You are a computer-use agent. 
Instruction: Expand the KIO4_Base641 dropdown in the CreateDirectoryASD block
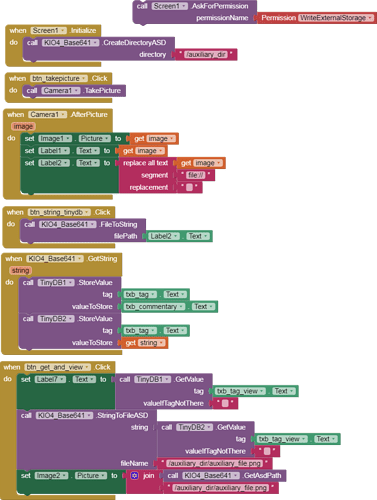[x=71, y=43]
